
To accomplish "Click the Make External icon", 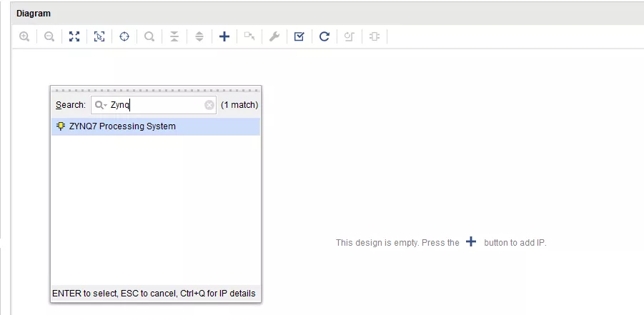I will pyautogui.click(x=249, y=36).
